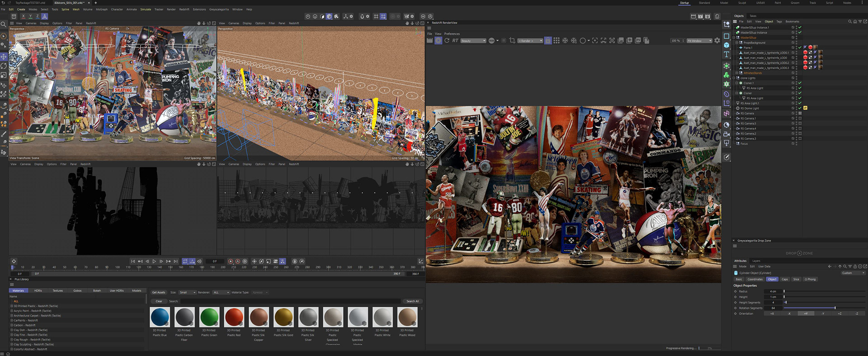Open the MoGraph menu
Image resolution: width=868 pixels, height=356 pixels.
(x=102, y=9)
